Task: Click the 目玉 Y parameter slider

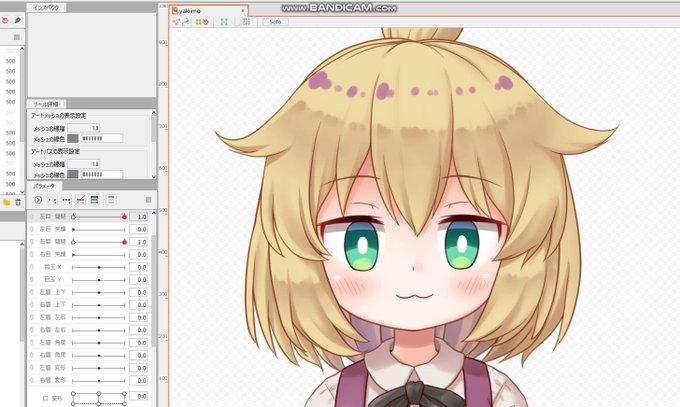Action: tap(99, 280)
